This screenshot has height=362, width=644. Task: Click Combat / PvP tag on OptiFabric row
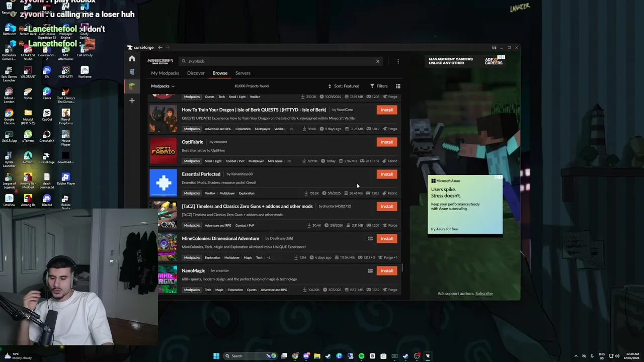coord(235,161)
